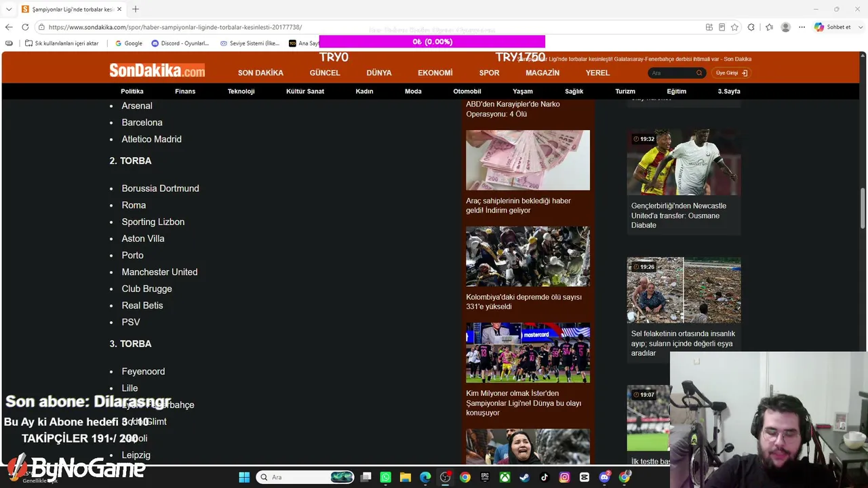Viewport: 868px width, 488px height.
Task: Open the Google bookmark
Action: point(128,43)
